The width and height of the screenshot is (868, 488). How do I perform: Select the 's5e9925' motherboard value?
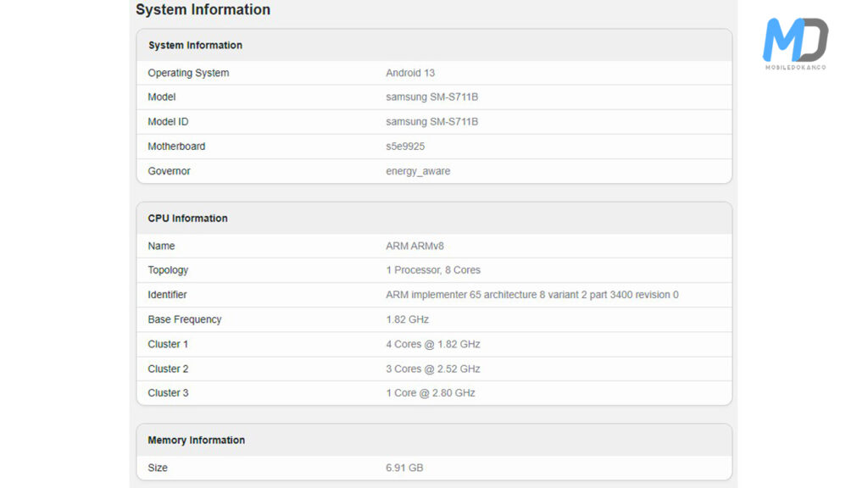click(x=405, y=147)
